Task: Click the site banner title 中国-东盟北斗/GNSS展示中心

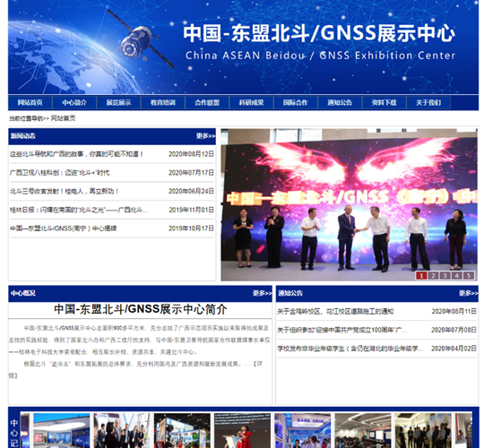Action: (x=319, y=33)
